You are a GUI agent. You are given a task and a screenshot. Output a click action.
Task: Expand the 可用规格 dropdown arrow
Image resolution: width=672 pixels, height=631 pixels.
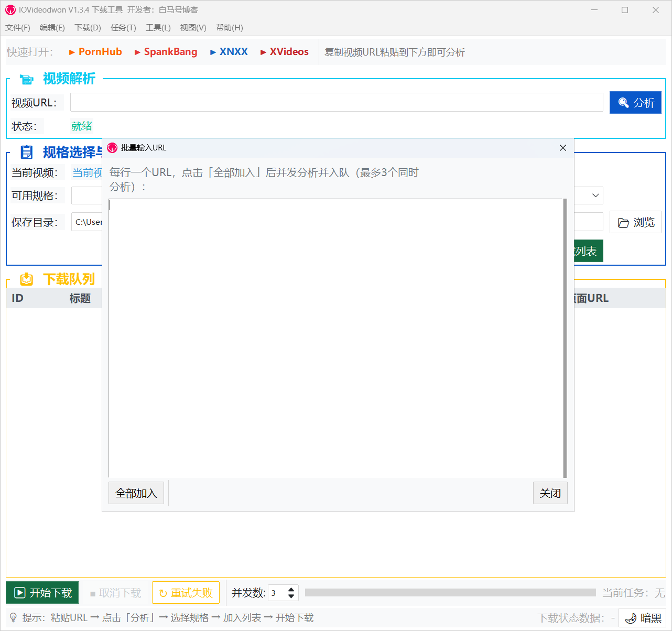click(x=595, y=195)
